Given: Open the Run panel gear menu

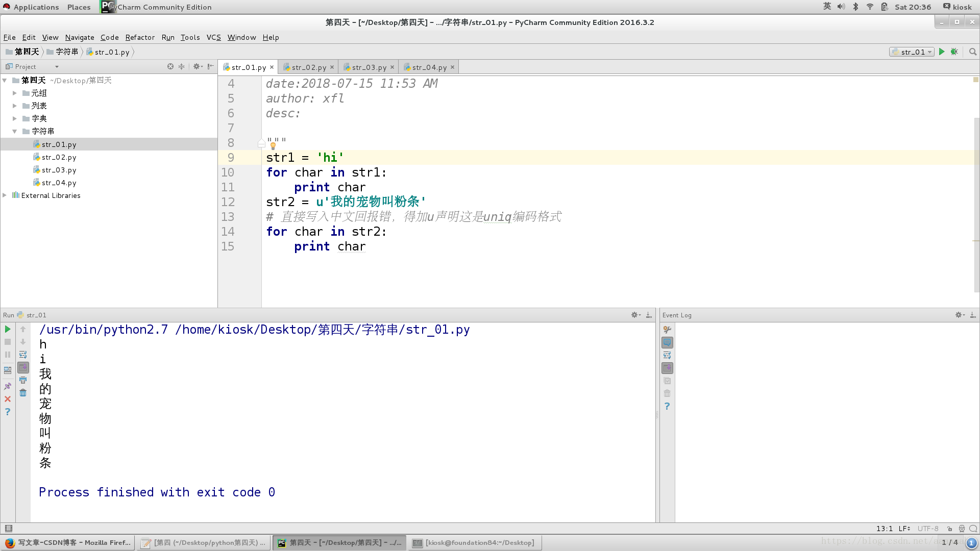Looking at the screenshot, I should [635, 315].
